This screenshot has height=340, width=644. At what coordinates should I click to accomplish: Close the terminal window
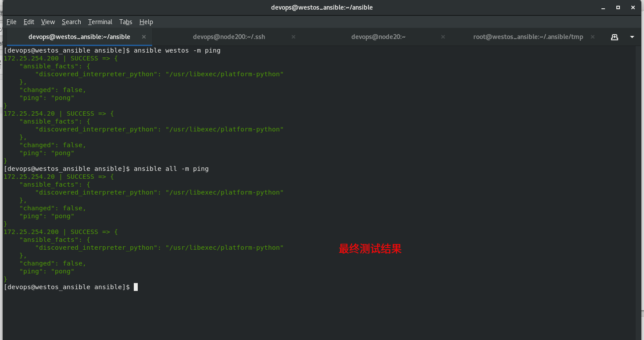click(633, 7)
